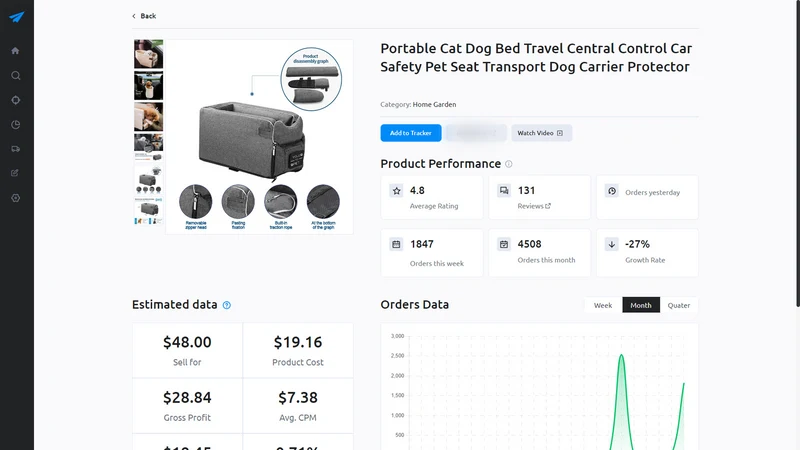This screenshot has width=800, height=450.
Task: Open the pie chart icon in sidebar
Action: pyautogui.click(x=16, y=124)
